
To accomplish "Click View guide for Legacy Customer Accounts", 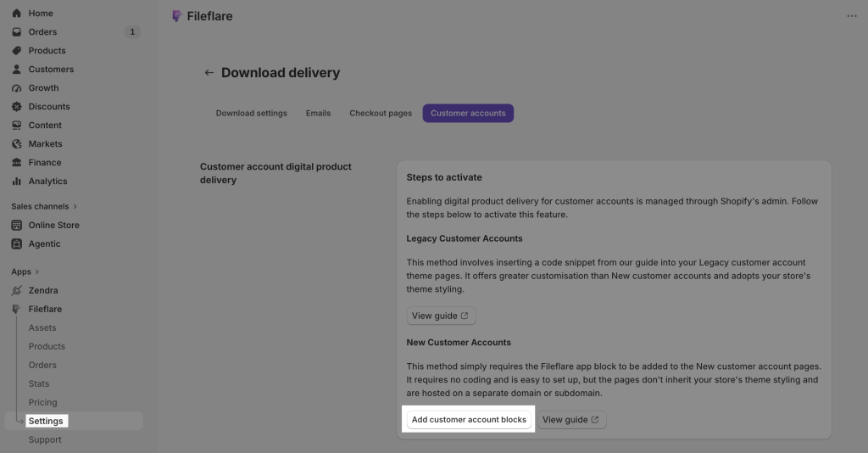I will (x=441, y=316).
